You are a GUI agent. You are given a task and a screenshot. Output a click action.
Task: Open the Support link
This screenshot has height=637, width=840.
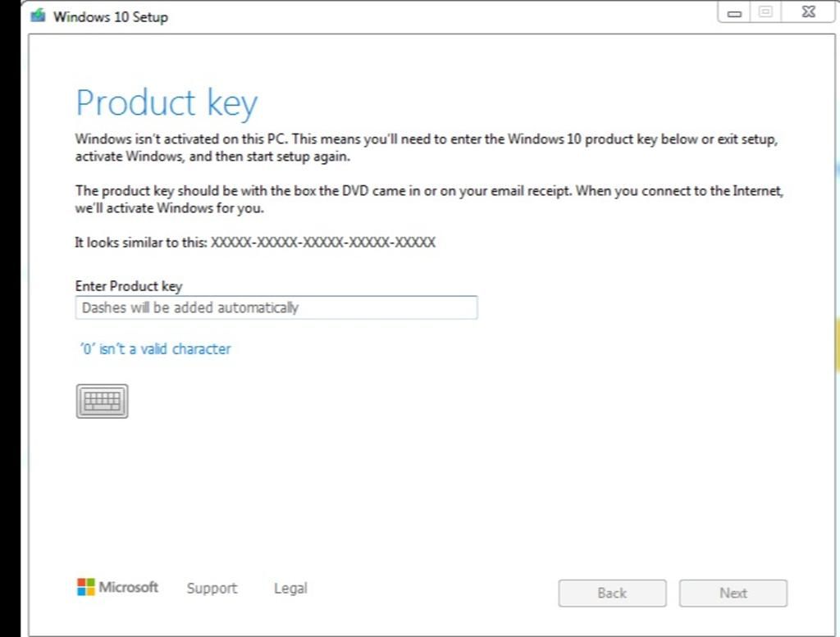click(x=212, y=588)
